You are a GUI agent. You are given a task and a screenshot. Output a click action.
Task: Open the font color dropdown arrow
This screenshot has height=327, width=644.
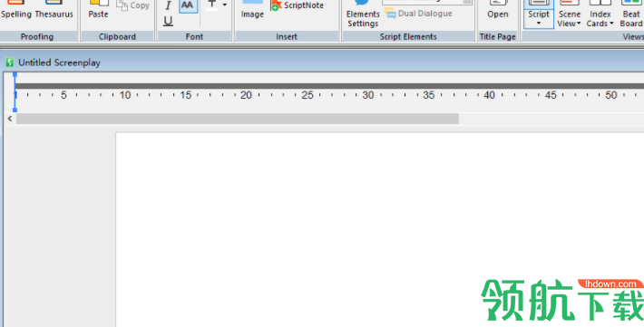point(225,5)
